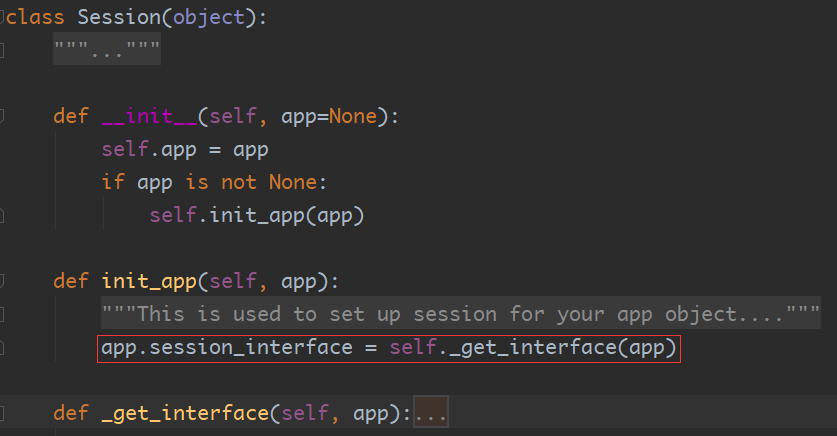
Task: Click fold-end marker beside app.session_interface line
Action: pos(2,348)
